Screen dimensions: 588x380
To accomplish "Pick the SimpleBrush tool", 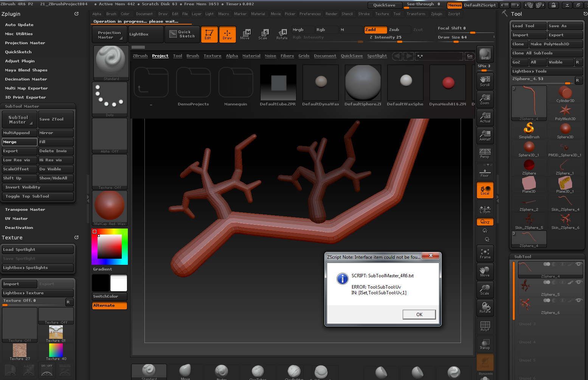I will pos(529,130).
